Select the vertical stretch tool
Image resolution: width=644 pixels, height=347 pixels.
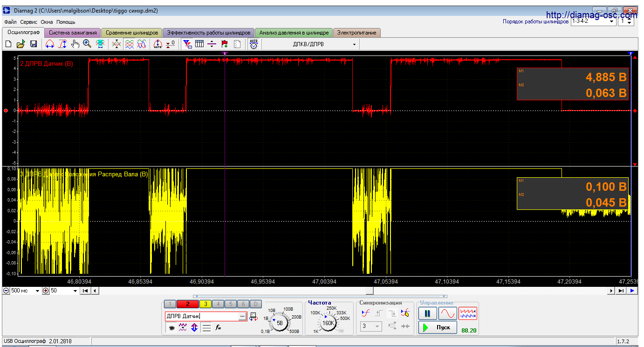(x=62, y=44)
